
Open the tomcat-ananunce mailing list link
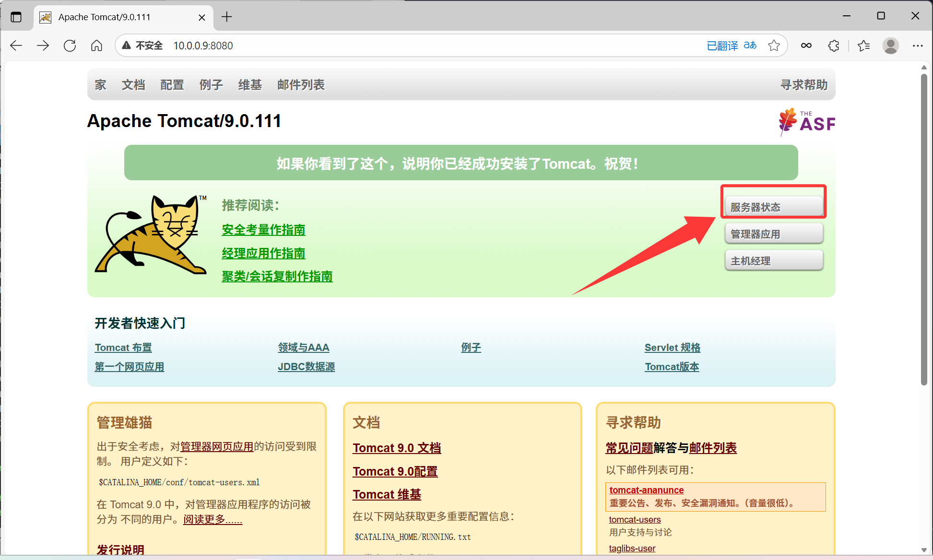[x=647, y=490]
